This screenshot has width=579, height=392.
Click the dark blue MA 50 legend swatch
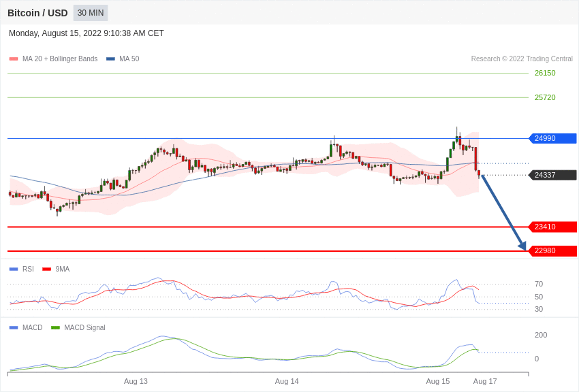(110, 59)
